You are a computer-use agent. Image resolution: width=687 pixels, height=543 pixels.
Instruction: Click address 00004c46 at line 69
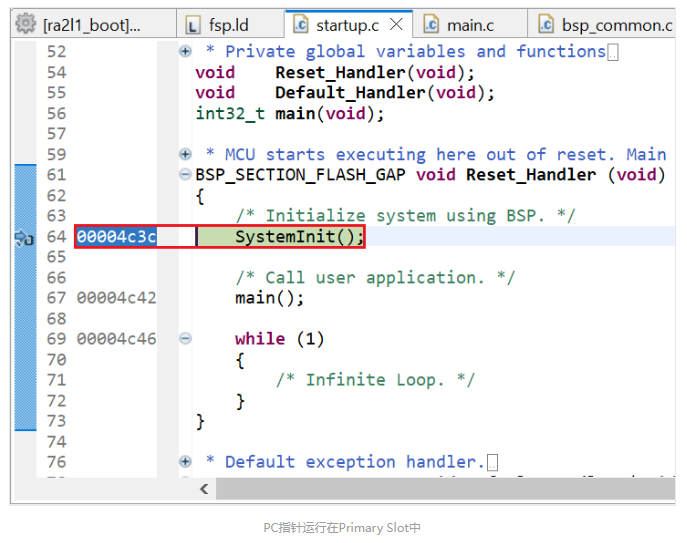pyautogui.click(x=117, y=339)
